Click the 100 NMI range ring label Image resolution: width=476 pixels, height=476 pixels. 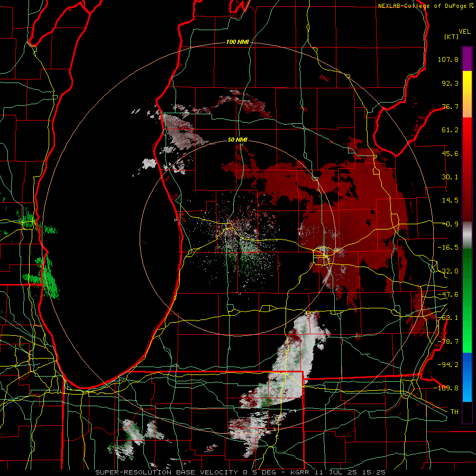(237, 42)
